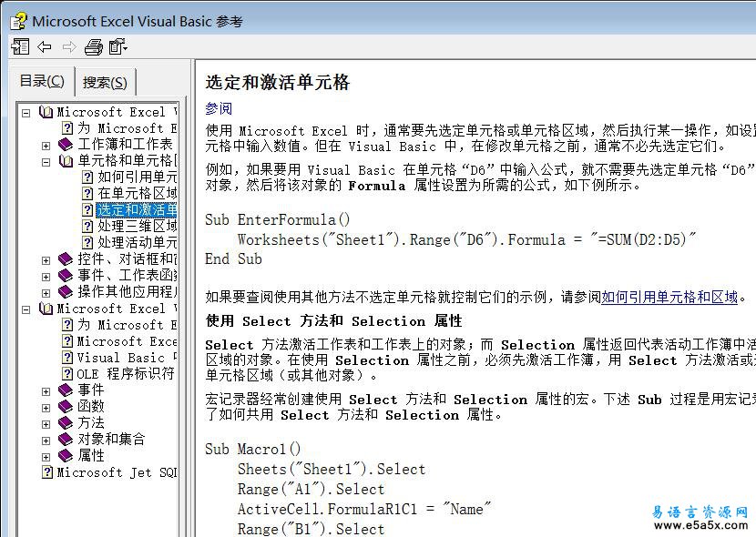Viewport: 756px width, 537px height.
Task: Expand the 属性 node
Action: point(46,457)
